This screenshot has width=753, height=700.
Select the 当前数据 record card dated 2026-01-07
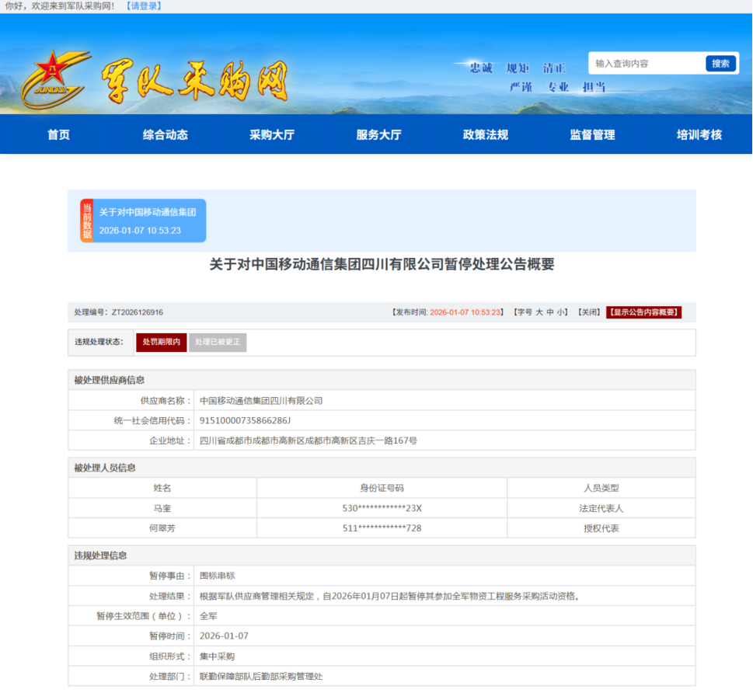coord(143,221)
